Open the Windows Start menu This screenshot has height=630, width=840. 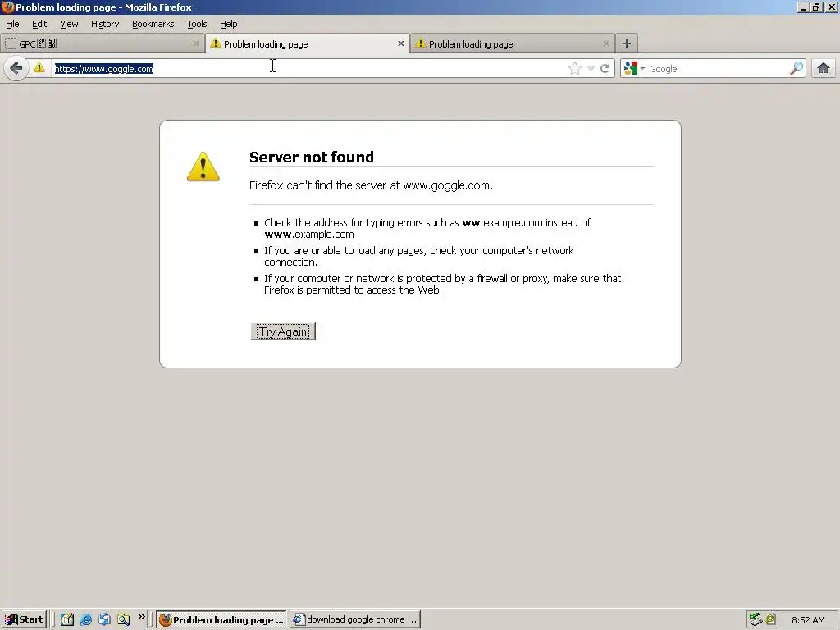point(24,619)
